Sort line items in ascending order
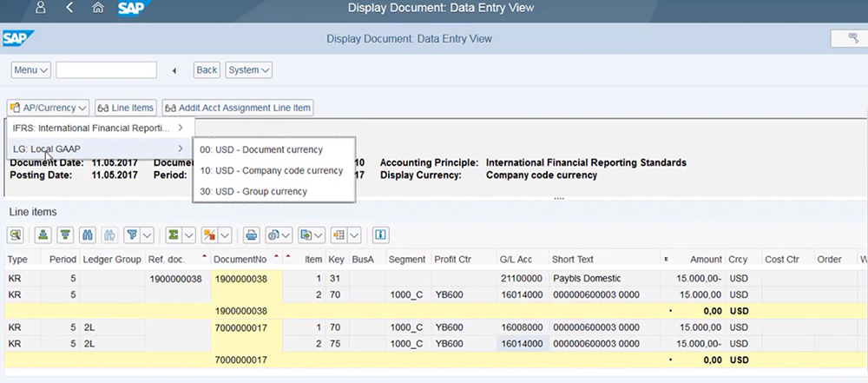 tap(42, 234)
